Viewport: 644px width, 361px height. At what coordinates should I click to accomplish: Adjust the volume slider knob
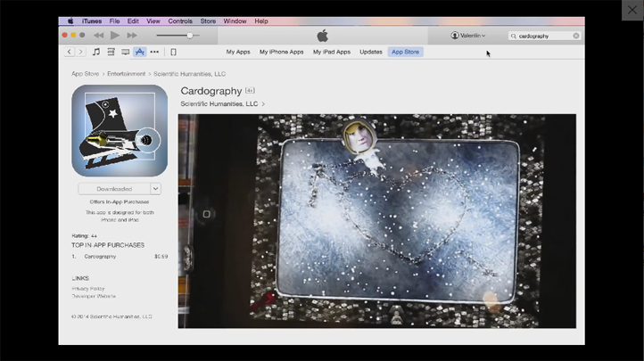[x=189, y=36]
